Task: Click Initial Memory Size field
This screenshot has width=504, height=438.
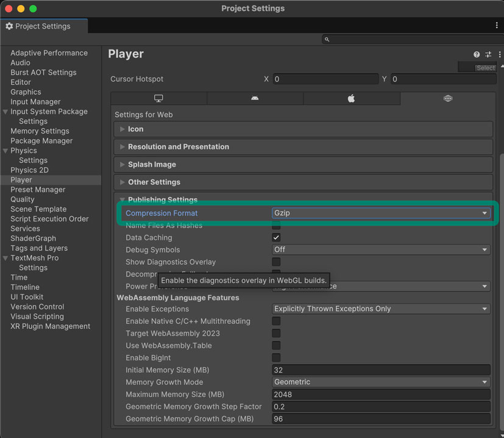Action: pyautogui.click(x=381, y=370)
